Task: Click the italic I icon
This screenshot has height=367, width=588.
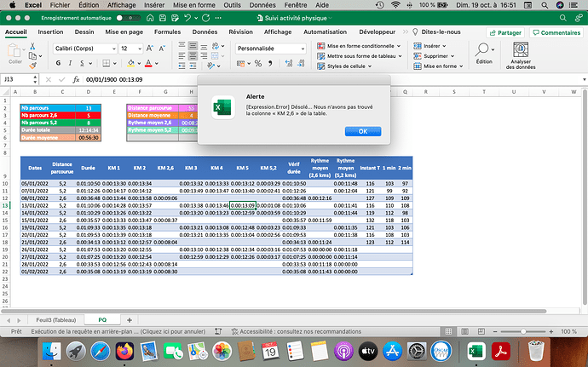Action: tap(72, 63)
